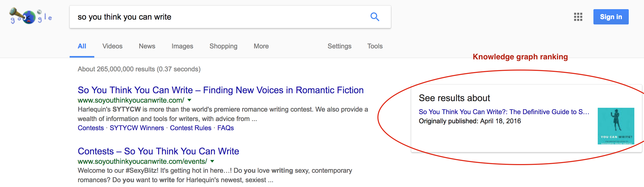Click the Google doodle logo
The width and height of the screenshot is (644, 187).
tap(30, 16)
